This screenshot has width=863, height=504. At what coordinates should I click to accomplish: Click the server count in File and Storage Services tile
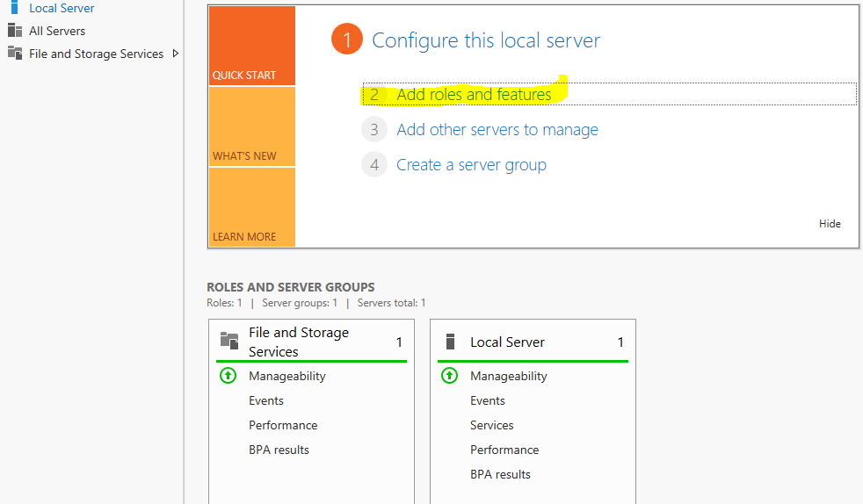tap(399, 342)
